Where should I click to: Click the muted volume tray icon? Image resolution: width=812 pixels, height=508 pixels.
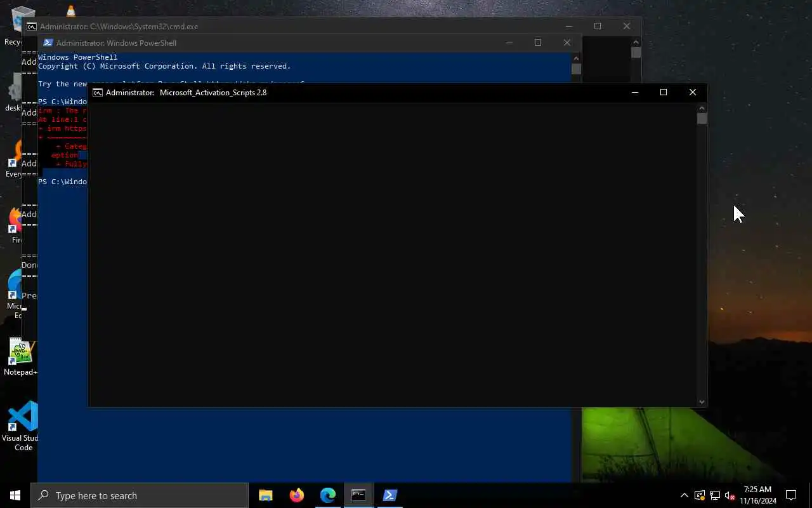pyautogui.click(x=730, y=495)
